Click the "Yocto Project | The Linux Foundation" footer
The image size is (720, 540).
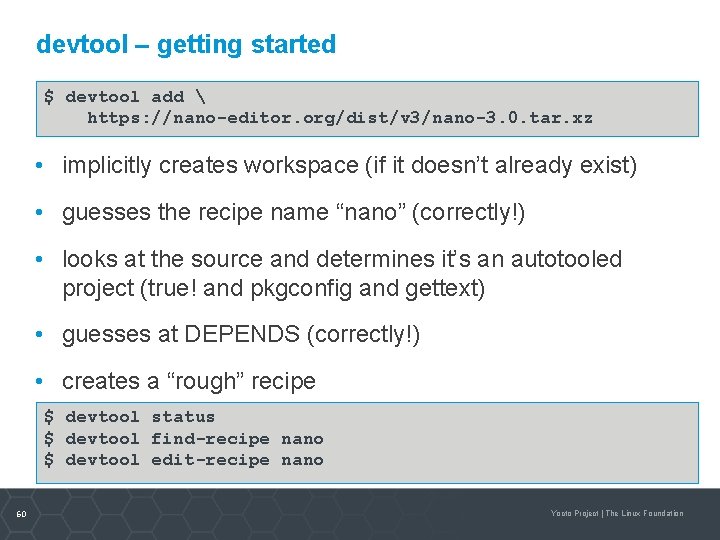click(617, 513)
